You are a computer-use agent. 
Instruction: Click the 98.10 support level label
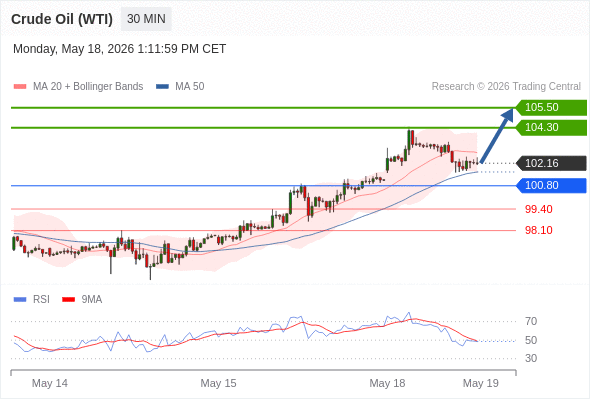click(538, 230)
